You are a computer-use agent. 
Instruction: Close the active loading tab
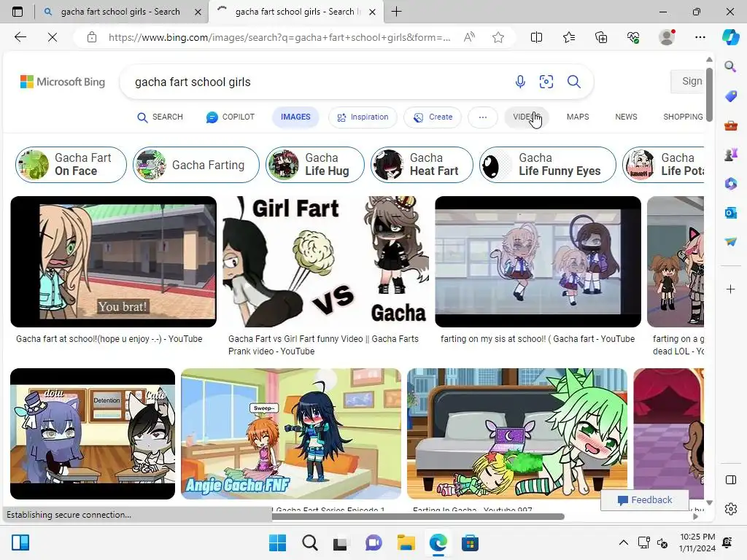[x=373, y=12]
